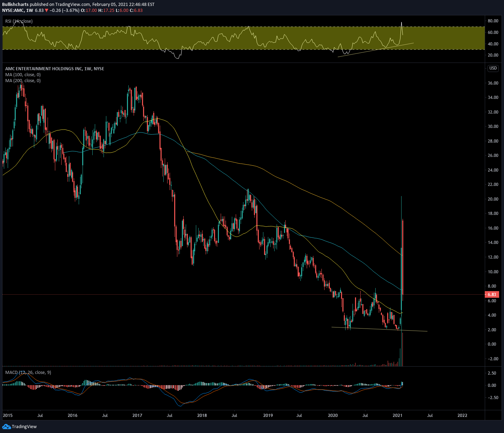The width and height of the screenshot is (504, 433).
Task: Select the NYSE:AMC, 1W symbol text
Action: coord(17,10)
